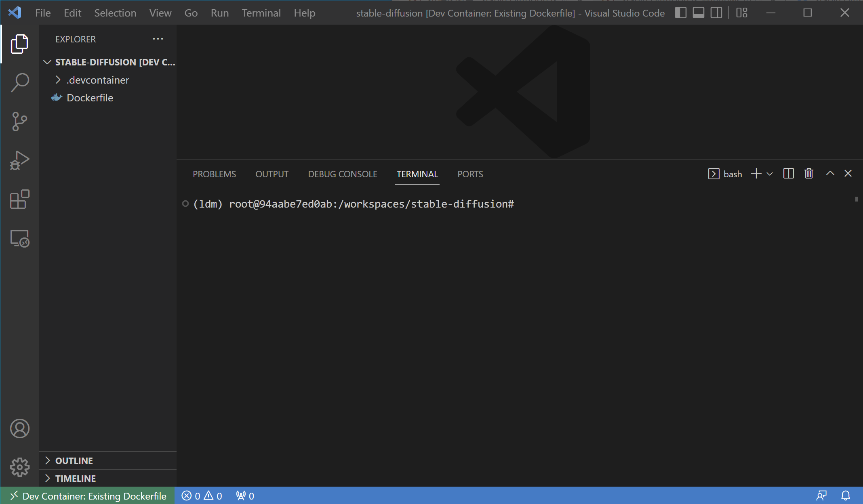Open the Terminal menu
This screenshot has width=863, height=504.
261,13
